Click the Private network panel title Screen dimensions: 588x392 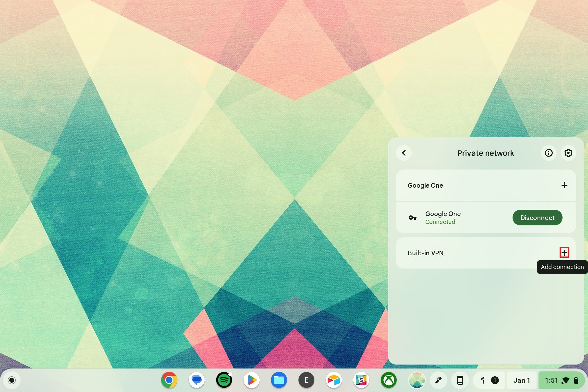pos(486,153)
